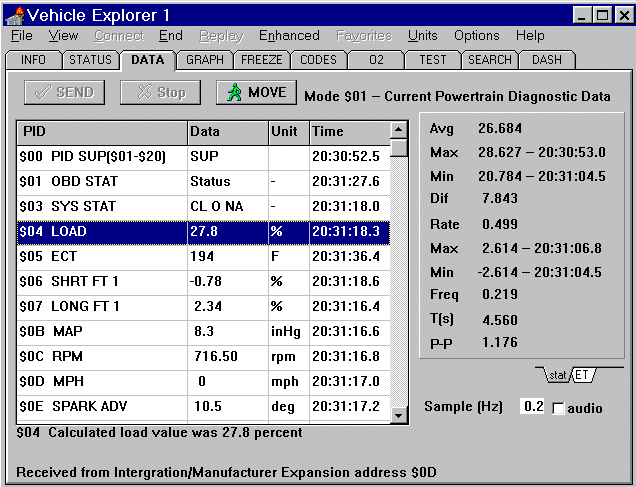Open the Units menu
The width and height of the screenshot is (636, 487).
pyautogui.click(x=422, y=35)
